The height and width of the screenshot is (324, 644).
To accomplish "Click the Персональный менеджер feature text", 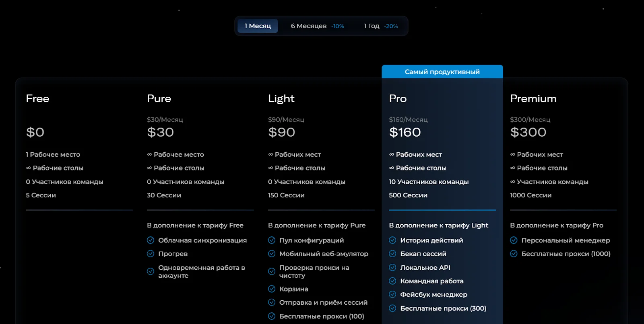I will (x=566, y=240).
